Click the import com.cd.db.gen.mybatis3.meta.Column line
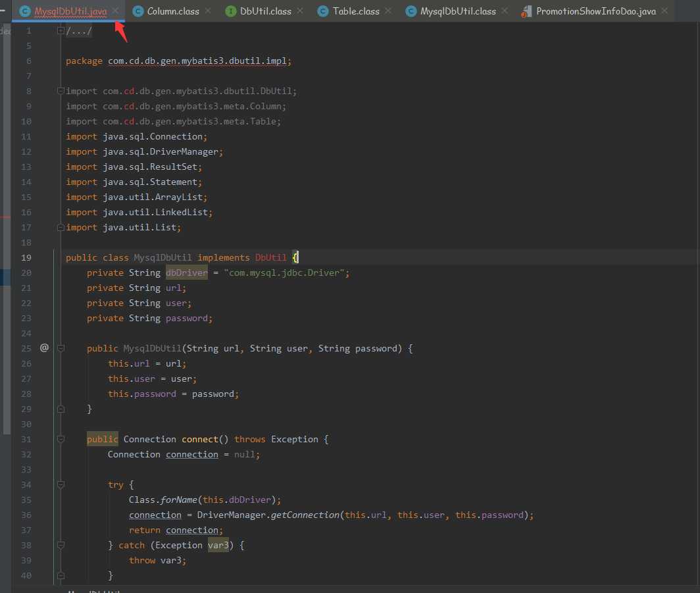Screen dimensions: 700x593 [176, 106]
